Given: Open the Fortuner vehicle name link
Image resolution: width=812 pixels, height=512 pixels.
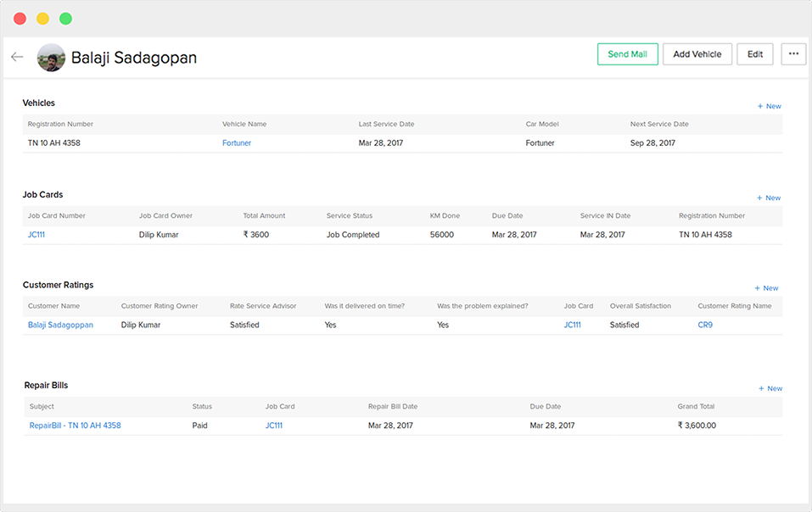Looking at the screenshot, I should pos(237,143).
